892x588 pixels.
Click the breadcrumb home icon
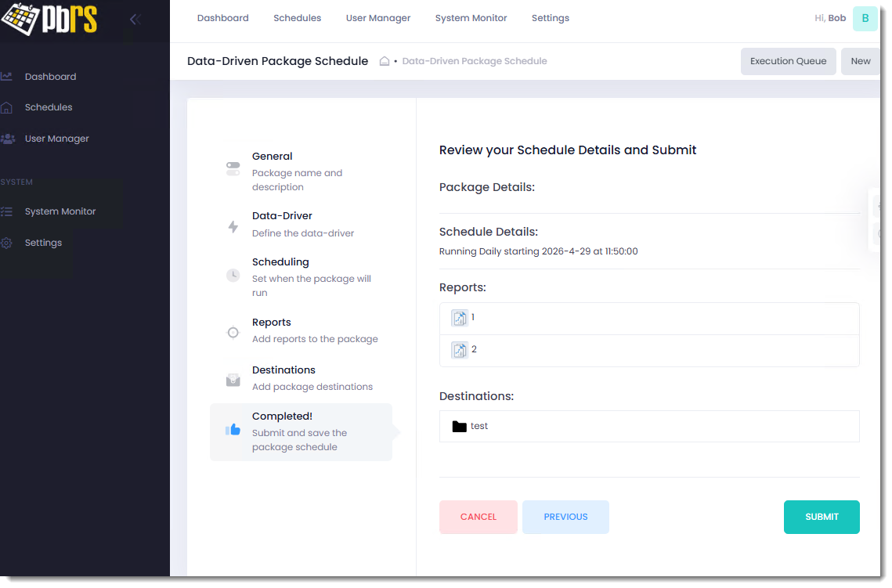point(385,61)
